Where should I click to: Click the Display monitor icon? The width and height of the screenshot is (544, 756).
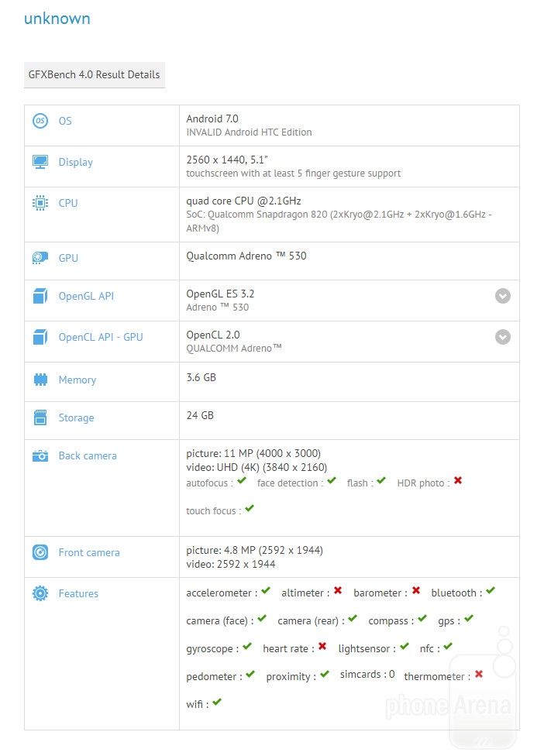pos(40,162)
